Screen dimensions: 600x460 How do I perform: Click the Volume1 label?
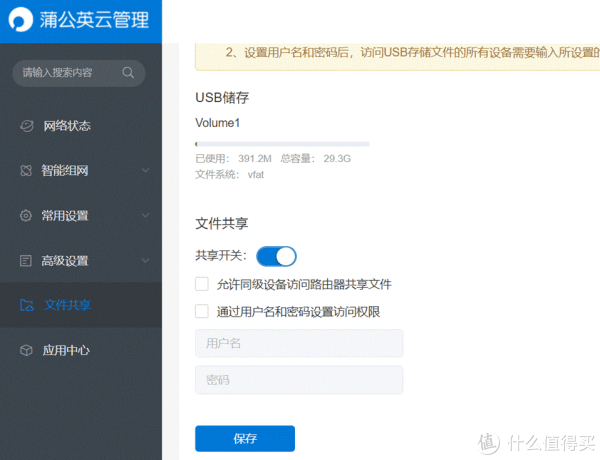(x=217, y=123)
